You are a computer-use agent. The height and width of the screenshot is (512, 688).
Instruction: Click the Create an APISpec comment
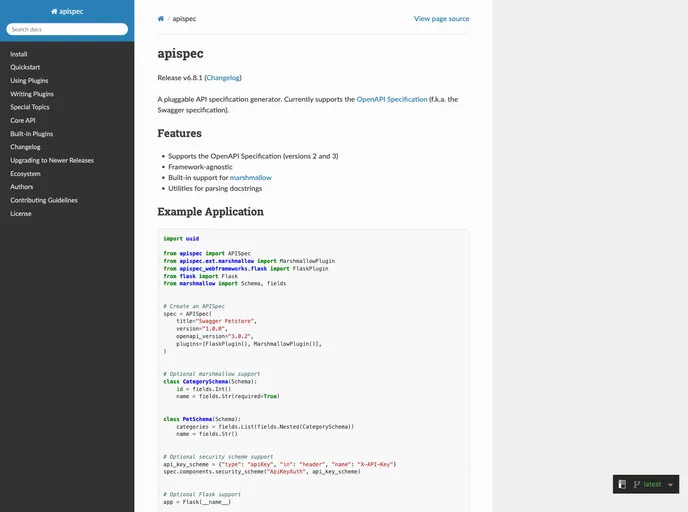tap(194, 306)
